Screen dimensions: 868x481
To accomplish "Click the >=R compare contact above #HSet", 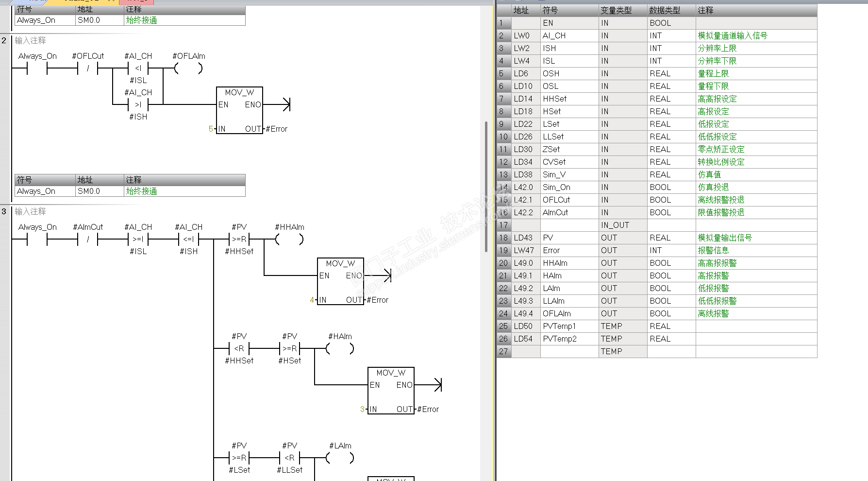I will click(x=290, y=349).
